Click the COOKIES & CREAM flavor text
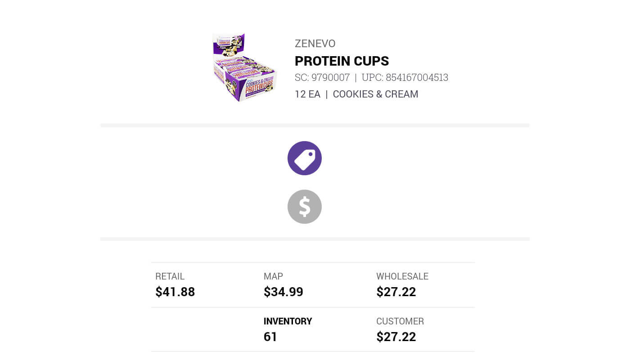The image size is (630, 364). (375, 94)
